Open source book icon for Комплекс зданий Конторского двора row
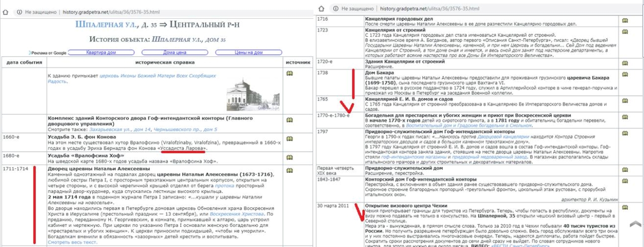 289,120
